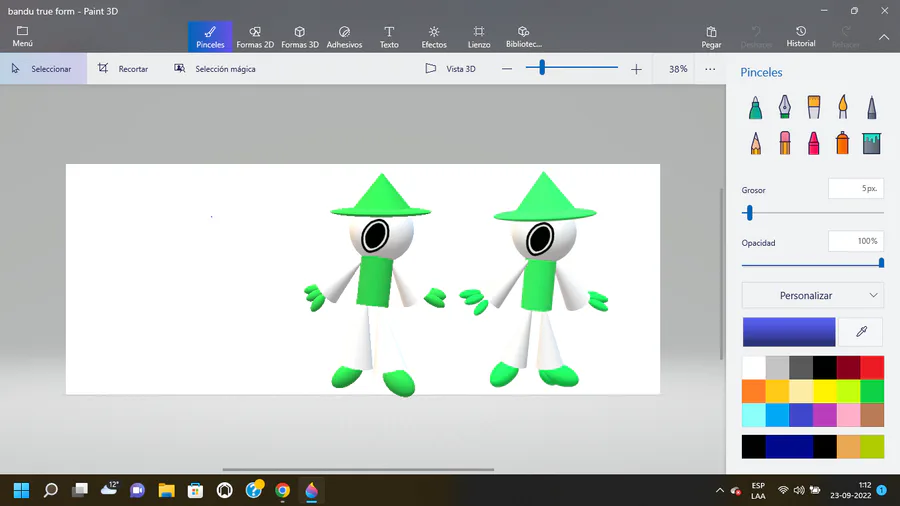Image resolution: width=900 pixels, height=506 pixels.
Task: Switch to the Formas 2D tab
Action: point(255,37)
